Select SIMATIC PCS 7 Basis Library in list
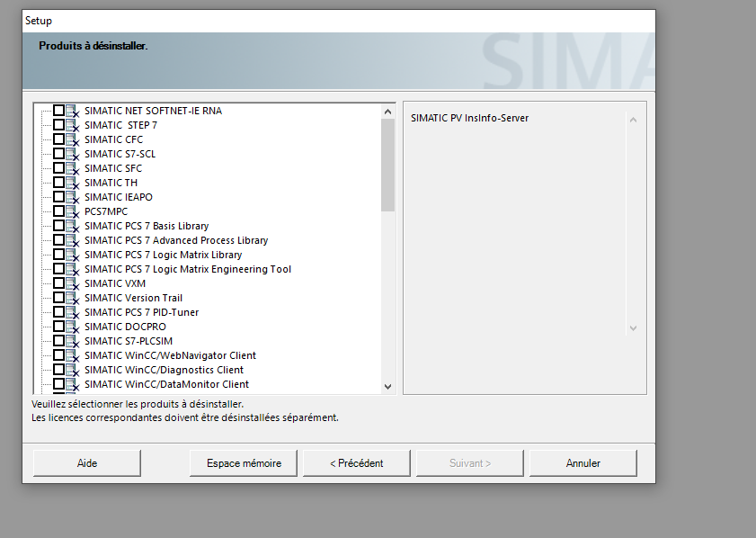This screenshot has width=756, height=538. 147,226
